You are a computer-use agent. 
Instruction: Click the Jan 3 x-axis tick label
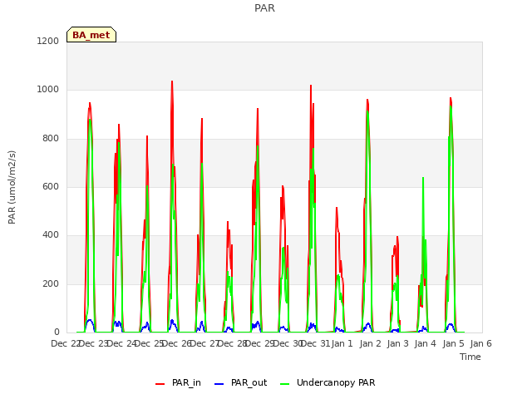tap(397, 343)
